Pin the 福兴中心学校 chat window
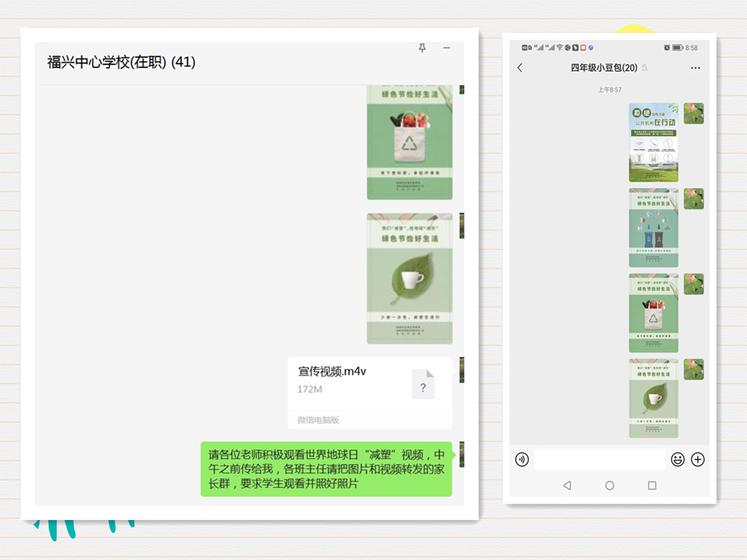The image size is (747, 560). click(422, 48)
